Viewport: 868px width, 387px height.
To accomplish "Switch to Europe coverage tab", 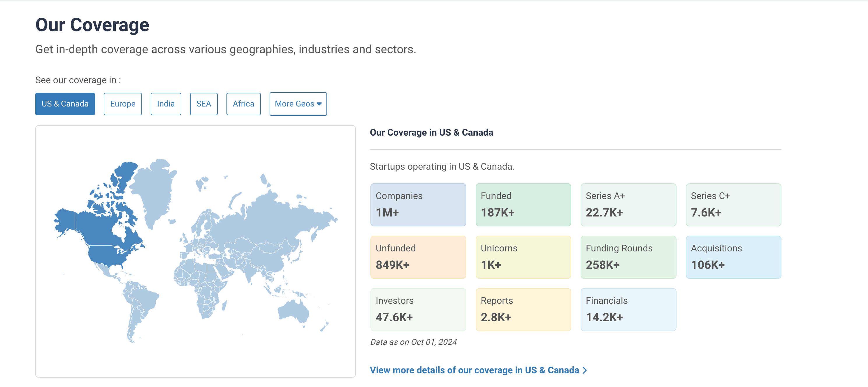I will pos(123,104).
